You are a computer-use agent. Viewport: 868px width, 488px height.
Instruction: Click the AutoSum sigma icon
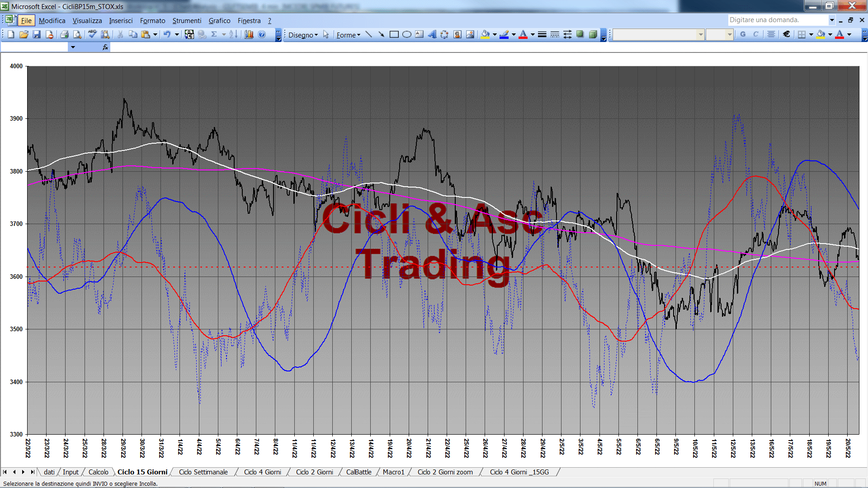click(x=214, y=34)
